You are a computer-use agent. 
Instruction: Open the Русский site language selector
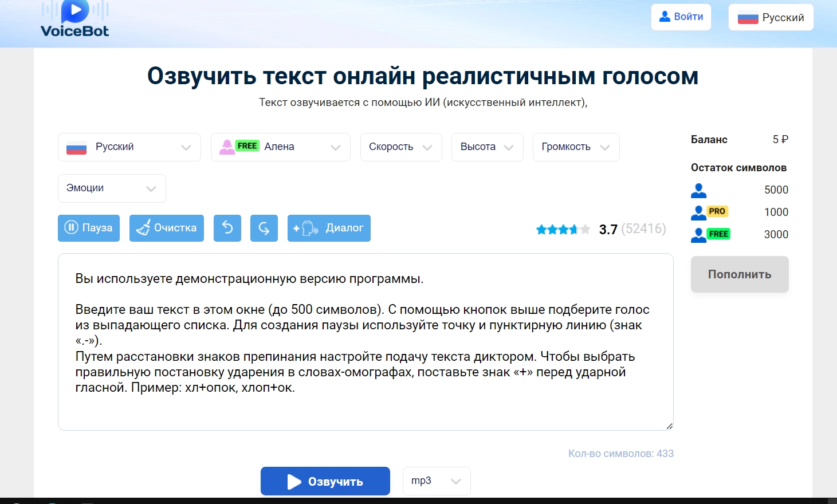point(771,18)
